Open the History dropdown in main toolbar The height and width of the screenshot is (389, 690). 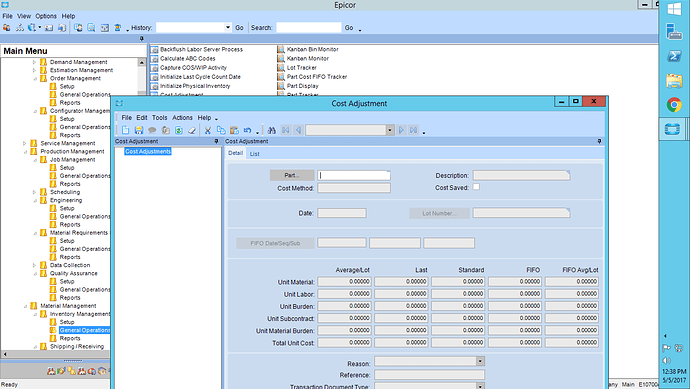pos(228,27)
